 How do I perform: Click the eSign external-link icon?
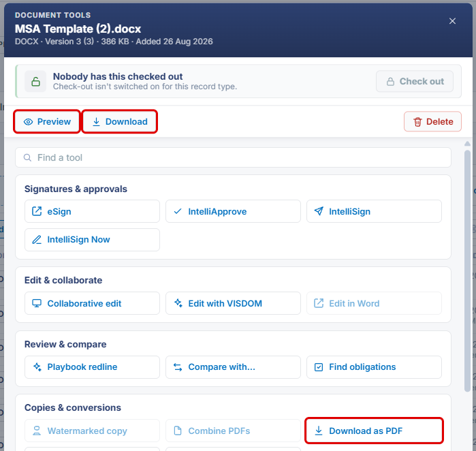(x=37, y=211)
